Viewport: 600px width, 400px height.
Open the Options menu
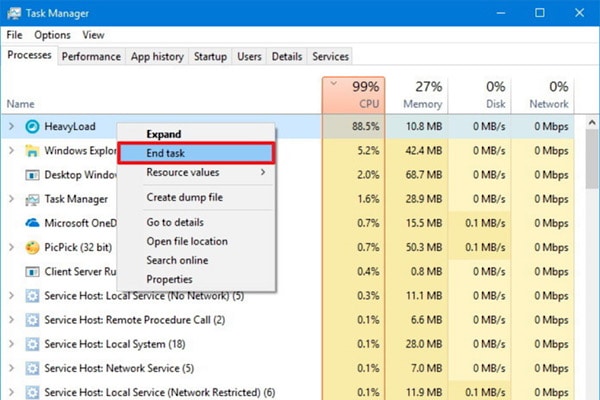click(x=52, y=35)
